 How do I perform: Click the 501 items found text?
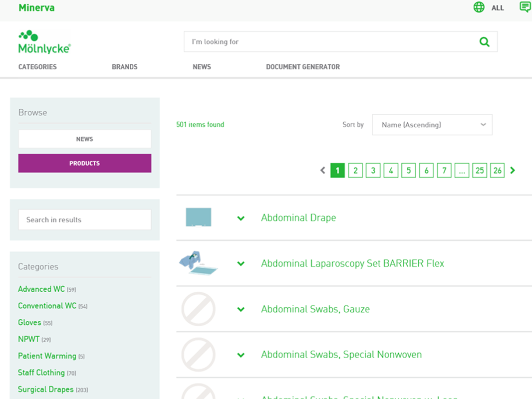(x=200, y=124)
